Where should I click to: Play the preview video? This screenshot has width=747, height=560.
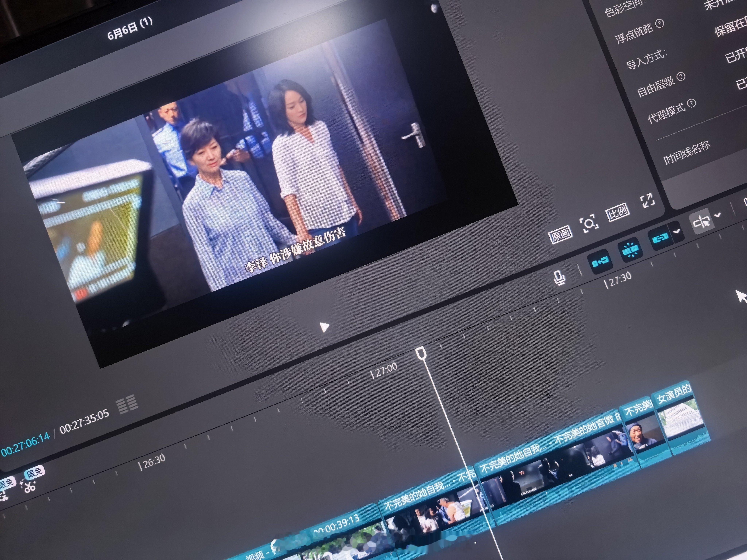[x=324, y=327]
